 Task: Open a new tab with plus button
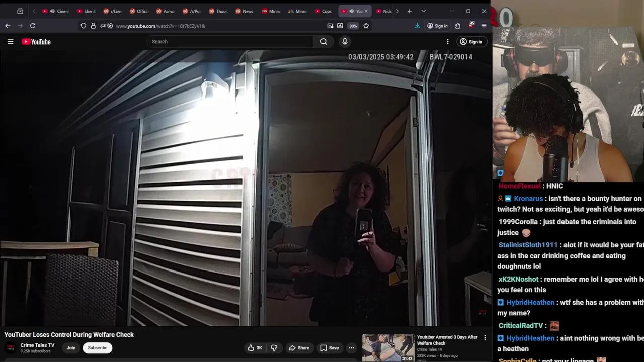coord(410,11)
